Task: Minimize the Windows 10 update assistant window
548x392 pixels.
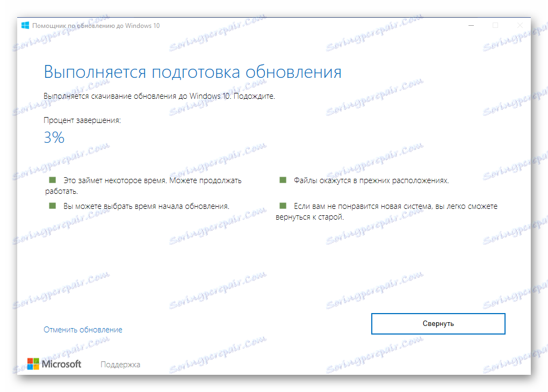Action: tap(471, 25)
